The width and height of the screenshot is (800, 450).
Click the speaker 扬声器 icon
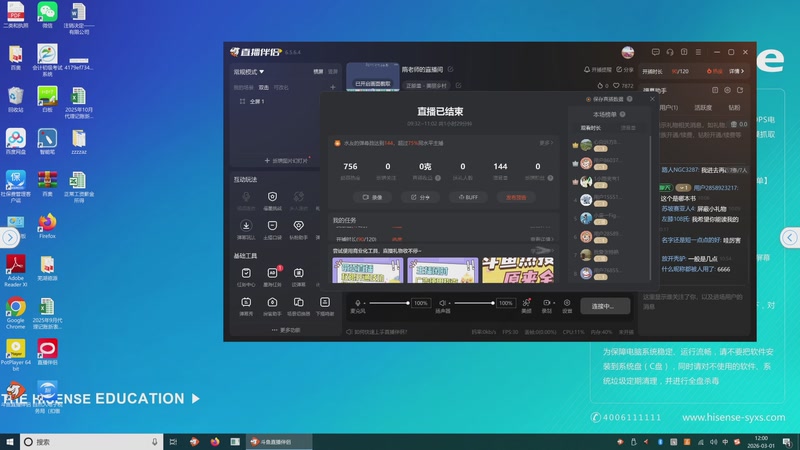point(442,303)
